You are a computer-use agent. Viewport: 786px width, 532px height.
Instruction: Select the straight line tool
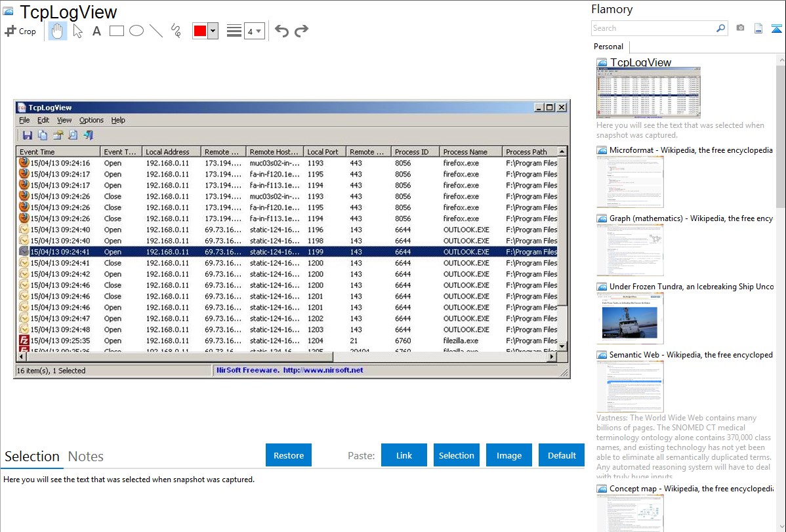coord(156,31)
